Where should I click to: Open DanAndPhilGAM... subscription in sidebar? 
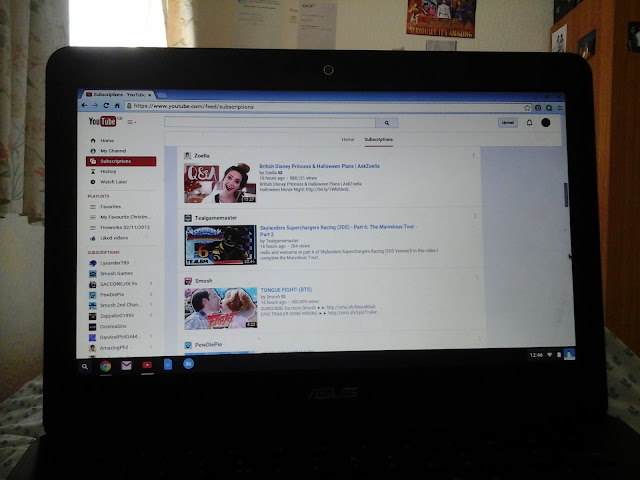pyautogui.click(x=121, y=337)
